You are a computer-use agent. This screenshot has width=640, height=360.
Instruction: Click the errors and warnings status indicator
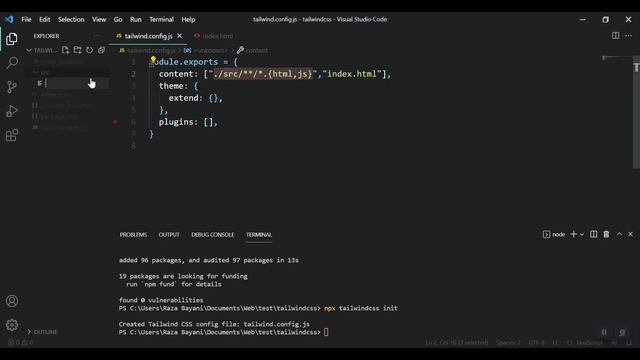click(20, 342)
